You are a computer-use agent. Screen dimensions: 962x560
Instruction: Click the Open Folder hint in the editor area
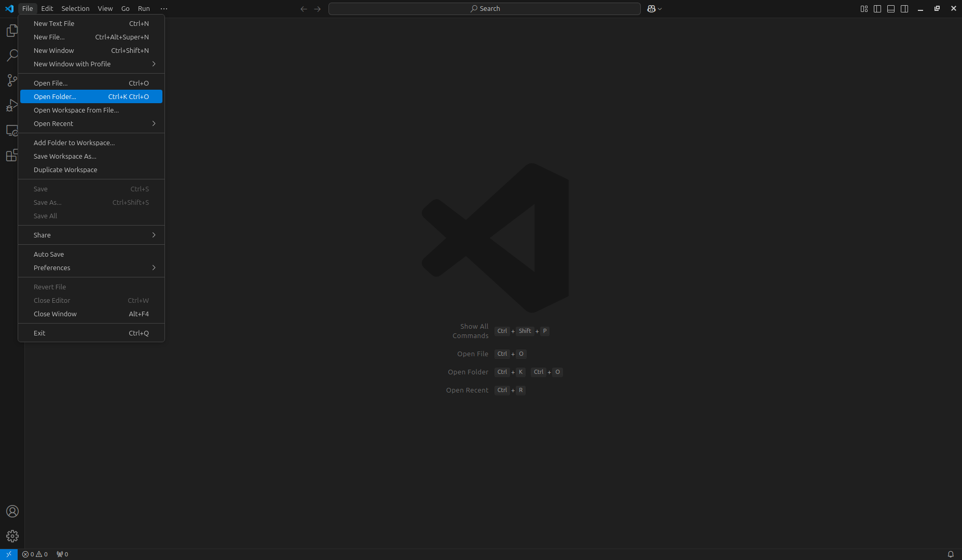(468, 372)
